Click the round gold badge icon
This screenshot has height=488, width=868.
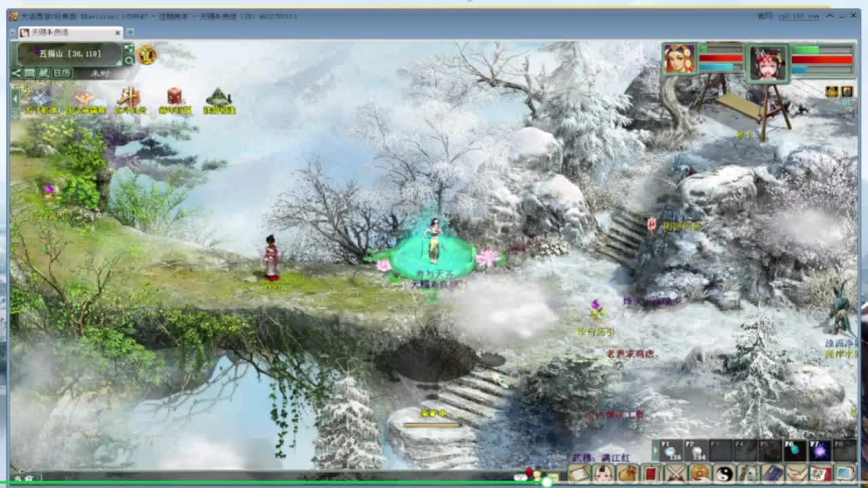pos(146,54)
